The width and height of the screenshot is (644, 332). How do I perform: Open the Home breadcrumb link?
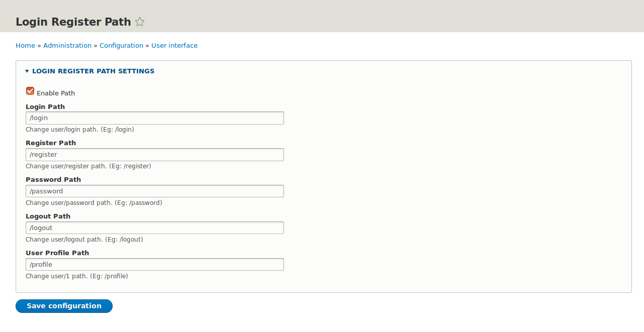[25, 46]
